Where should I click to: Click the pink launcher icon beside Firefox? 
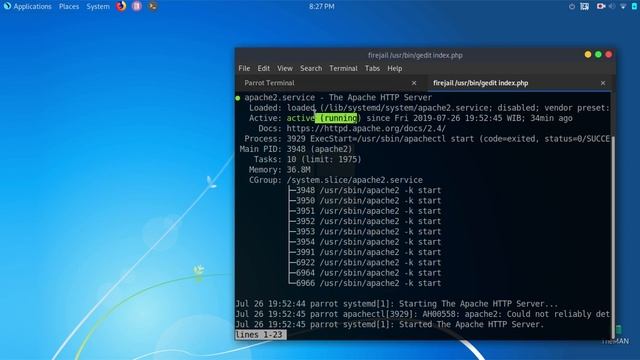point(137,6)
